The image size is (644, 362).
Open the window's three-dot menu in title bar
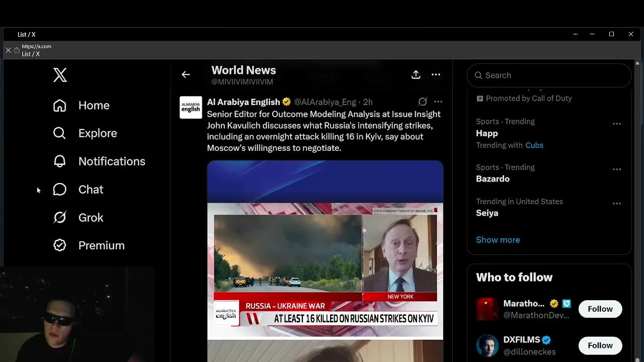pyautogui.click(x=575, y=34)
